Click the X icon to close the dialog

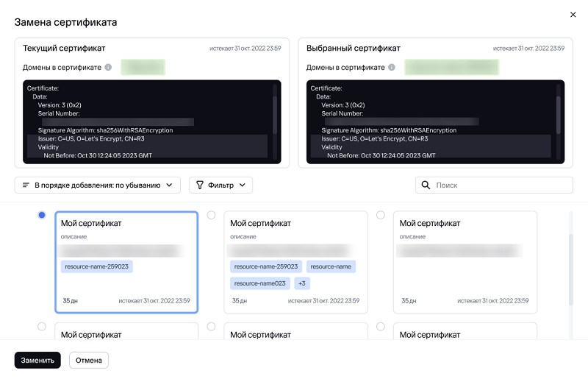tap(573, 14)
